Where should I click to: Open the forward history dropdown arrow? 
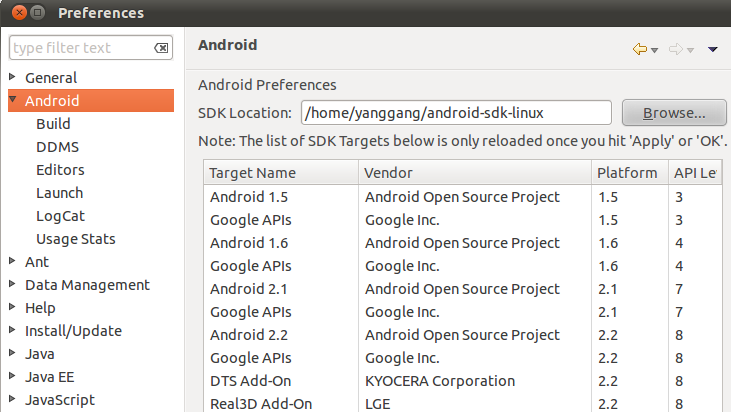click(690, 50)
